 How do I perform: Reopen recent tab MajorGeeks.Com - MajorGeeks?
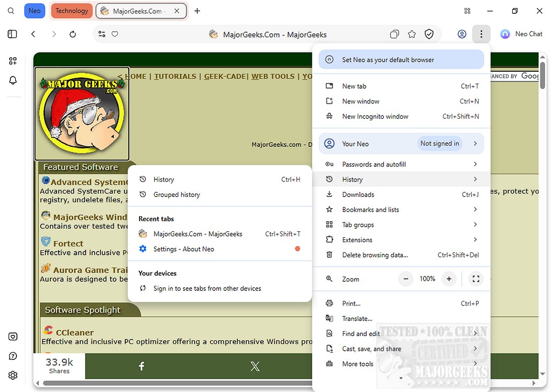click(x=220, y=234)
